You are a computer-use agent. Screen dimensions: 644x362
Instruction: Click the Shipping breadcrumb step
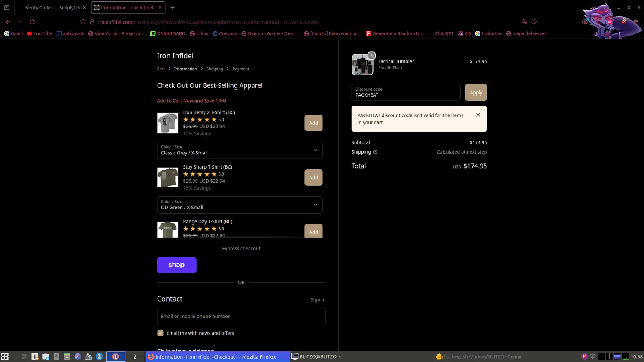click(x=215, y=69)
